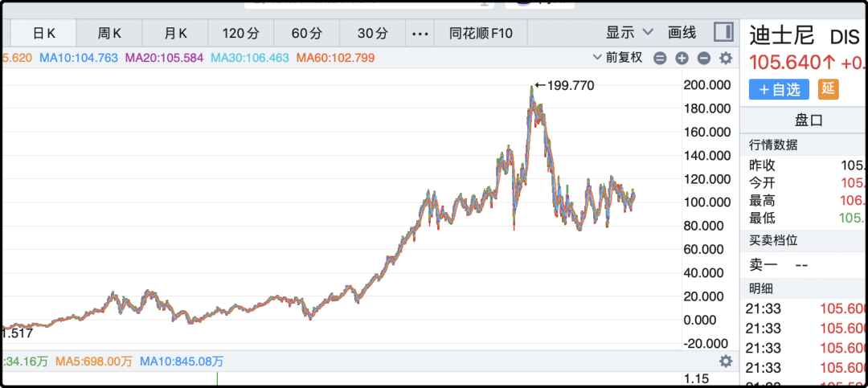Click the DIS ticker symbol
The height and width of the screenshot is (388, 868).
click(x=845, y=37)
